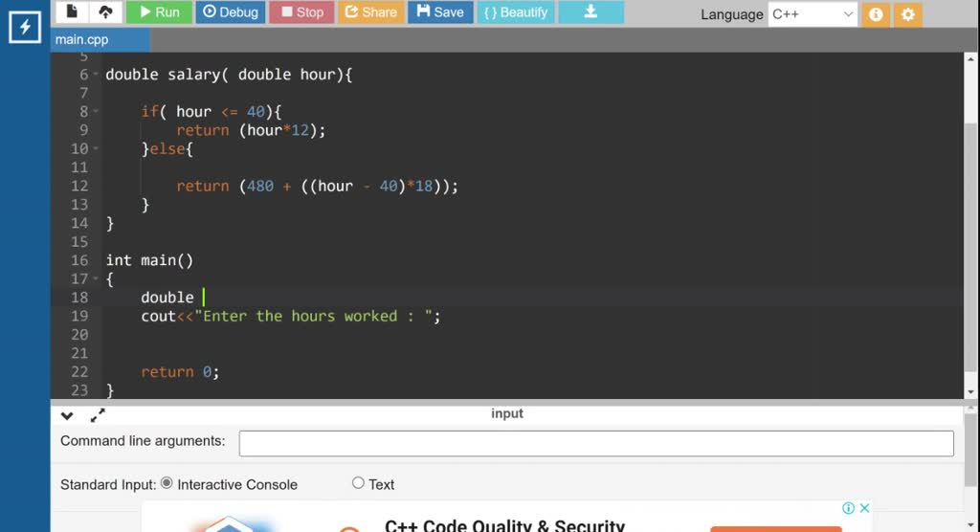
Task: Click the 'input' panel title
Action: (x=507, y=414)
